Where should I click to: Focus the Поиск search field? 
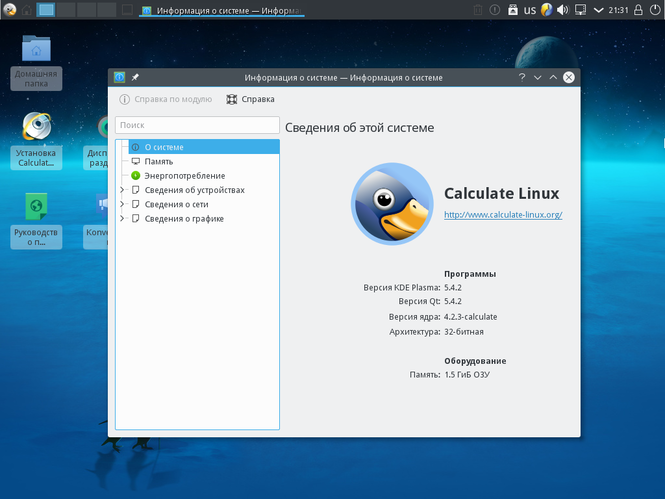coord(197,125)
